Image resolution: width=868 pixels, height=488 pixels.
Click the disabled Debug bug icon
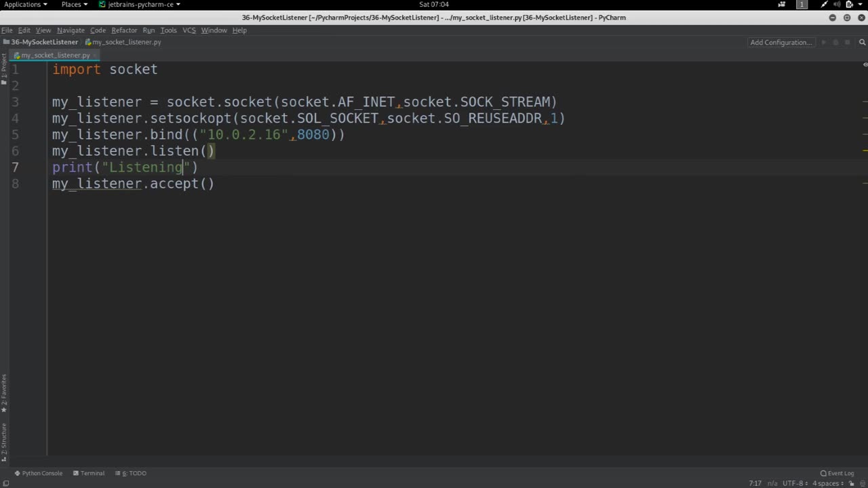click(x=836, y=42)
